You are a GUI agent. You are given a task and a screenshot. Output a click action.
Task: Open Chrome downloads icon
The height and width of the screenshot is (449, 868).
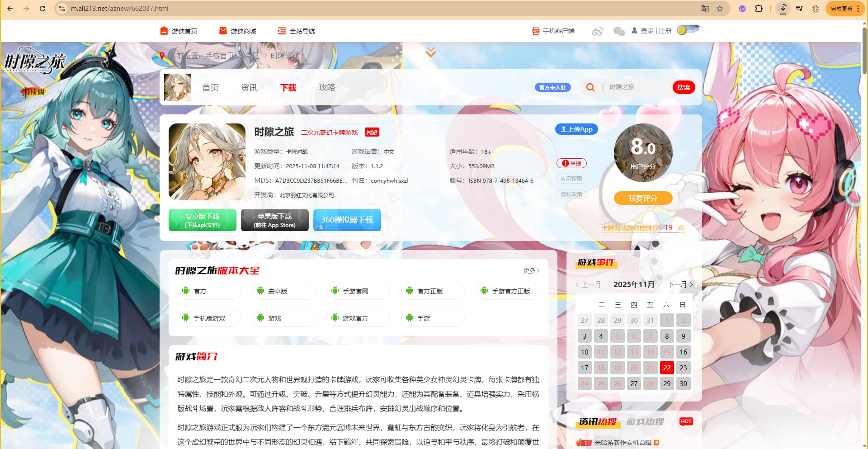pyautogui.click(x=783, y=9)
